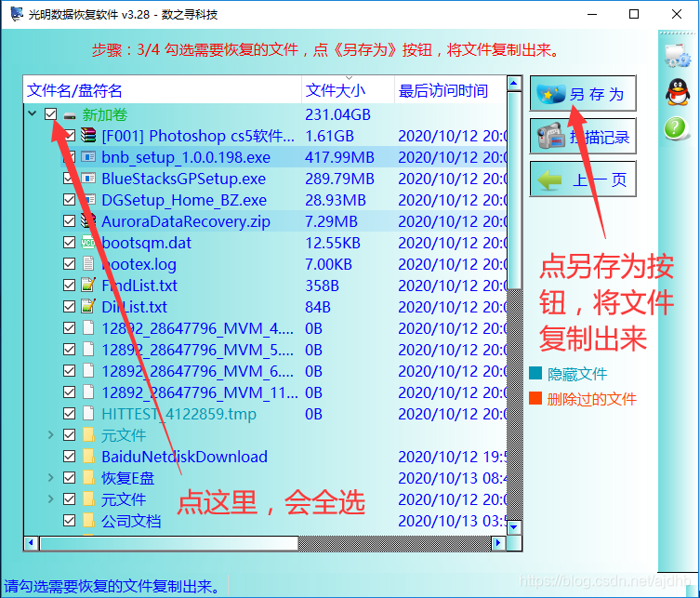Go back with 上一页 button
This screenshot has width=700, height=598.
(583, 179)
